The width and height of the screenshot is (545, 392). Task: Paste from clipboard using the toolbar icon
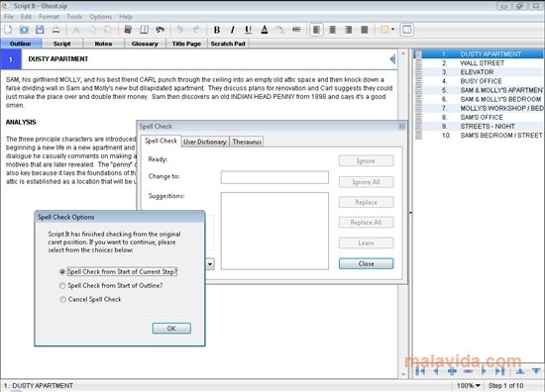pos(108,30)
